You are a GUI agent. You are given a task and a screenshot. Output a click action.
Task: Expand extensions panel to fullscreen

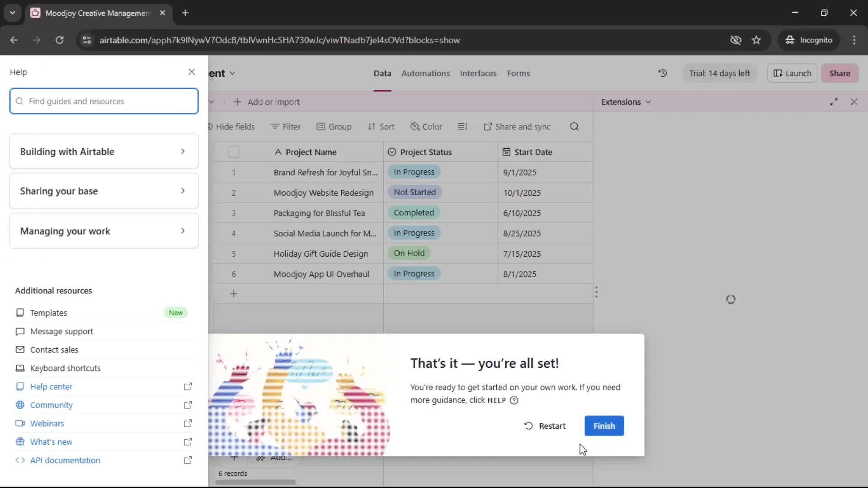(834, 102)
